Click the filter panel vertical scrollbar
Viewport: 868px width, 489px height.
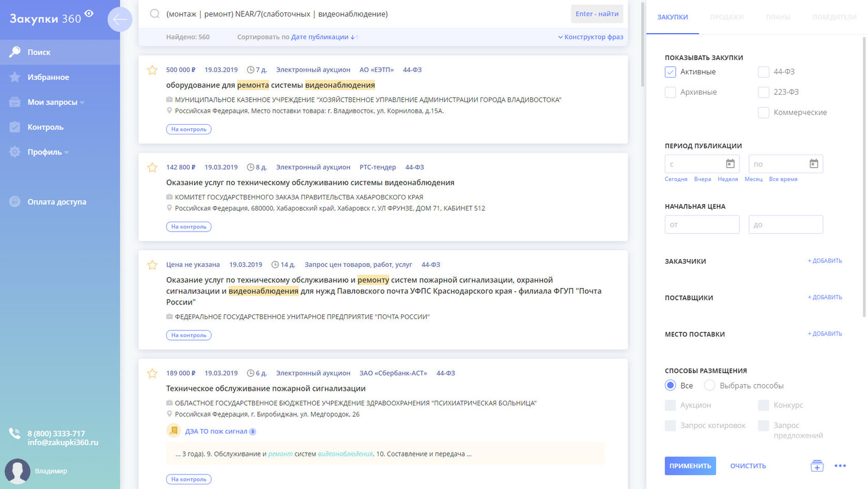(x=864, y=176)
